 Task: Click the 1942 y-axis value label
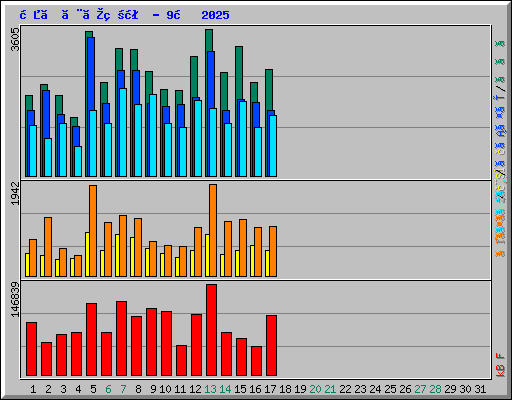[x=15, y=193]
